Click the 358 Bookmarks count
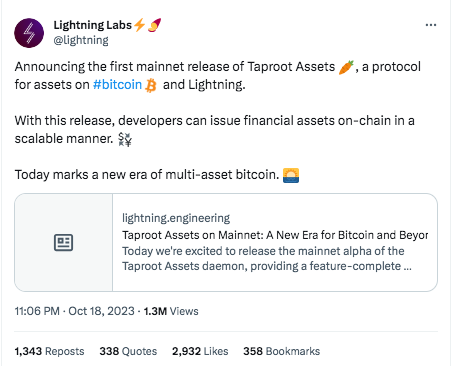 tap(281, 351)
